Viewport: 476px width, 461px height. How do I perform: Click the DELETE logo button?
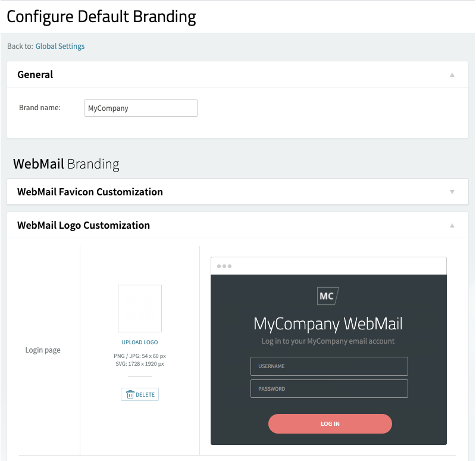pyautogui.click(x=140, y=394)
